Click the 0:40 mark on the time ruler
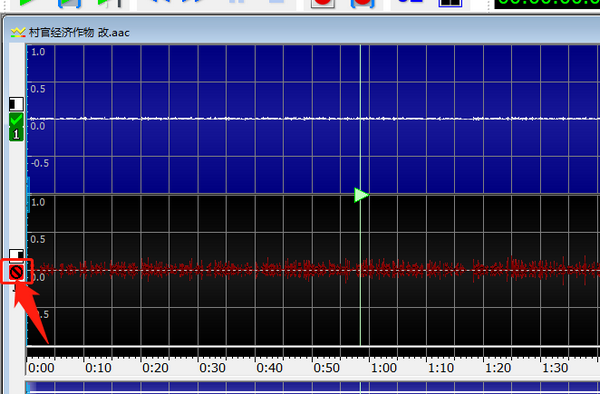The width and height of the screenshot is (600, 394). [x=269, y=368]
